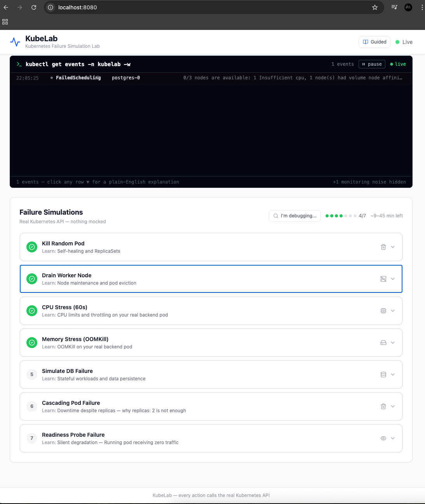
Task: Toggle Guided mode button
Action: tap(374, 42)
